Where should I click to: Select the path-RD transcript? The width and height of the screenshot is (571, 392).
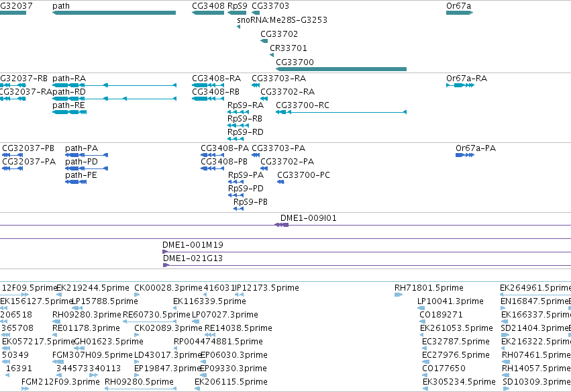coord(114,99)
